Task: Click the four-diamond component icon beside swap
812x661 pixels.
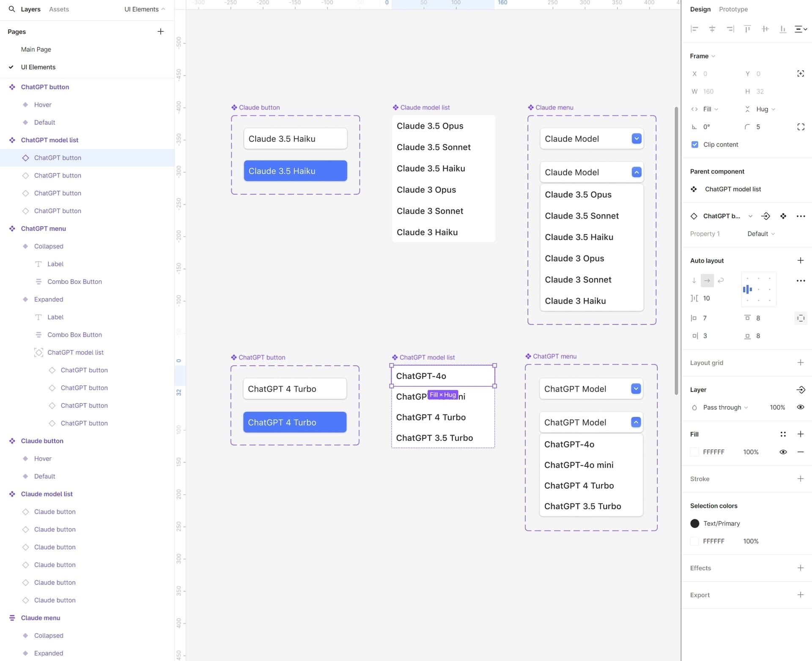Action: click(783, 216)
